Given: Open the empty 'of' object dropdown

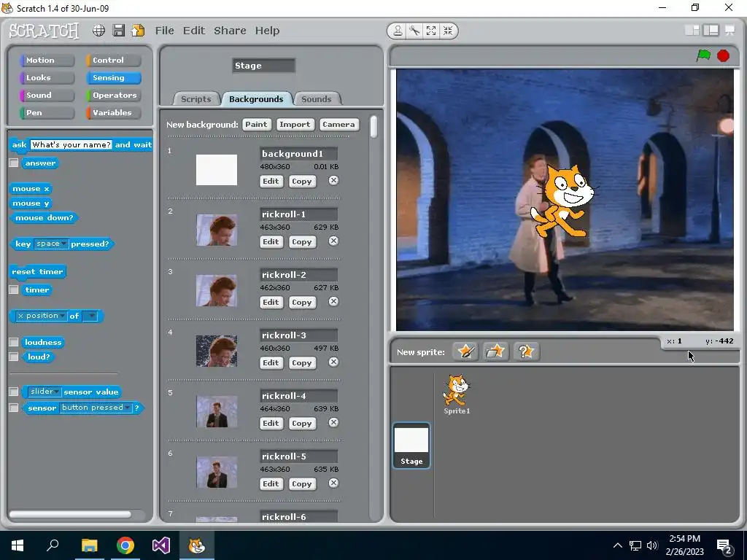Looking at the screenshot, I should (90, 316).
